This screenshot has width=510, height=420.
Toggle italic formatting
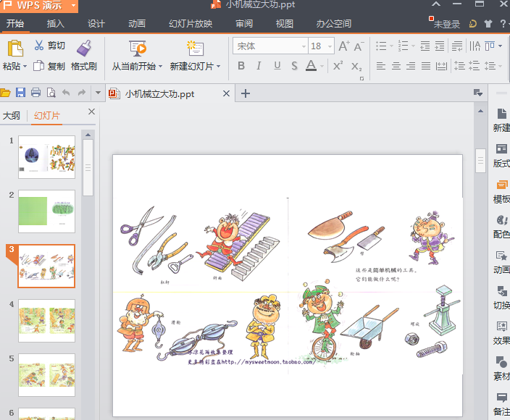(x=259, y=66)
